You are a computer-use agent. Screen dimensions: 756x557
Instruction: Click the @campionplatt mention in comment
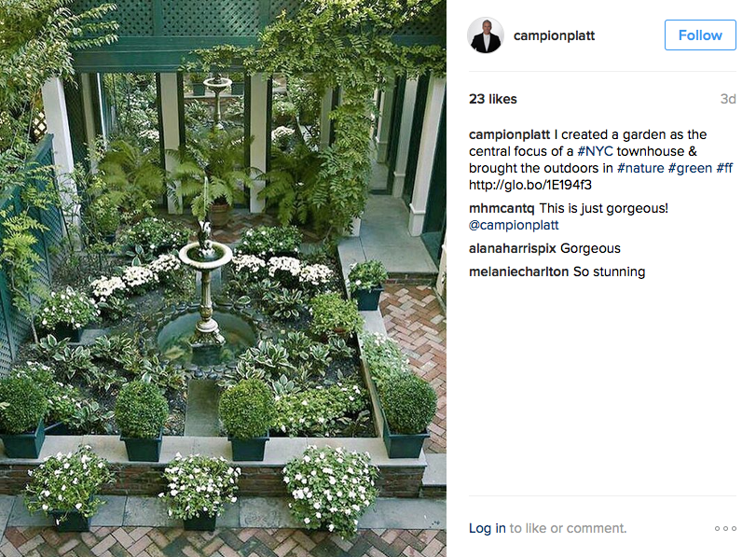(514, 225)
